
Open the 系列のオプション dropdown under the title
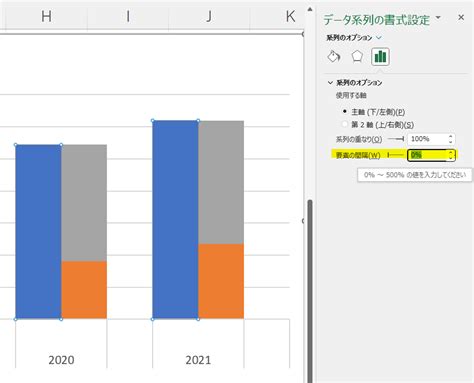[379, 38]
